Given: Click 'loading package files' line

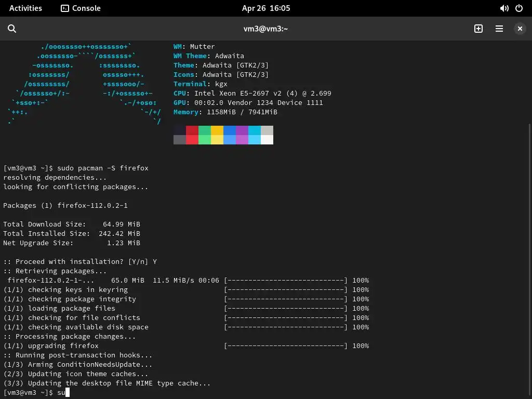Looking at the screenshot, I should pyautogui.click(x=59, y=309).
